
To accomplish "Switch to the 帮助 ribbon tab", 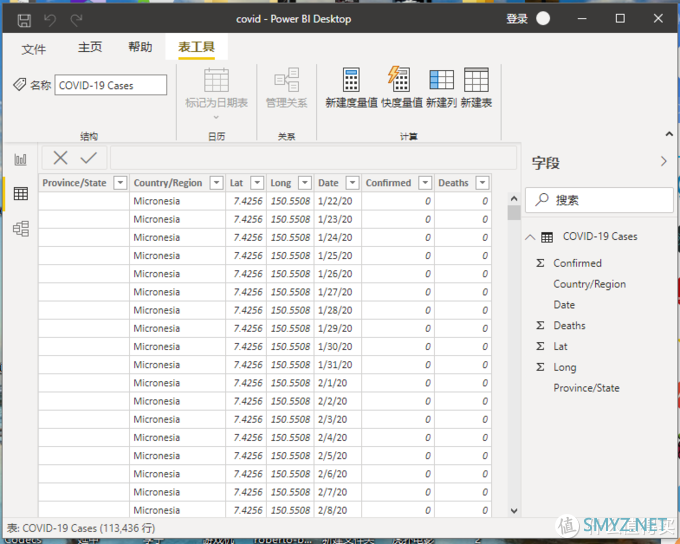I will (140, 47).
